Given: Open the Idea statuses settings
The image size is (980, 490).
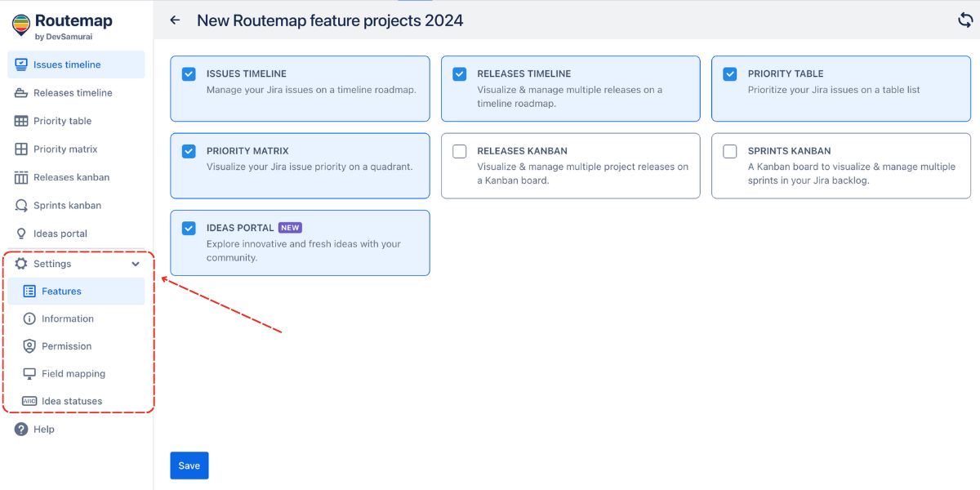Looking at the screenshot, I should pyautogui.click(x=71, y=400).
